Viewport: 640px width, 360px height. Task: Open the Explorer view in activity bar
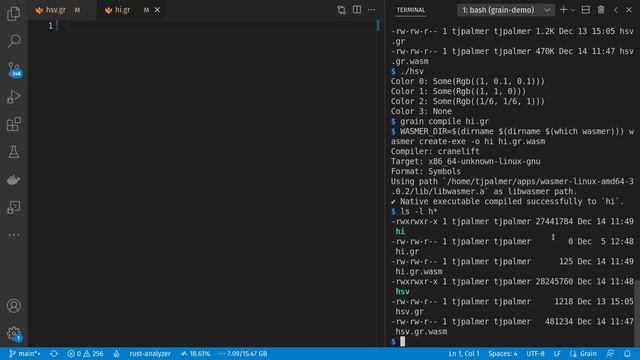click(13, 13)
